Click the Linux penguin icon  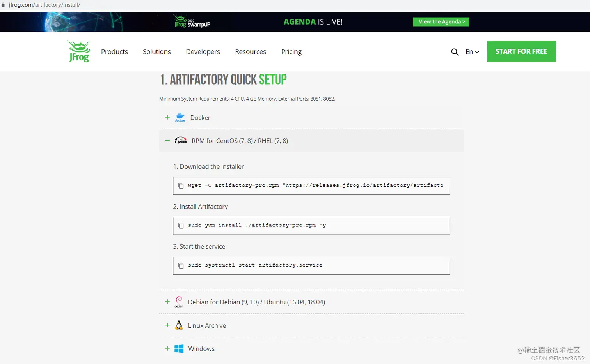point(179,325)
